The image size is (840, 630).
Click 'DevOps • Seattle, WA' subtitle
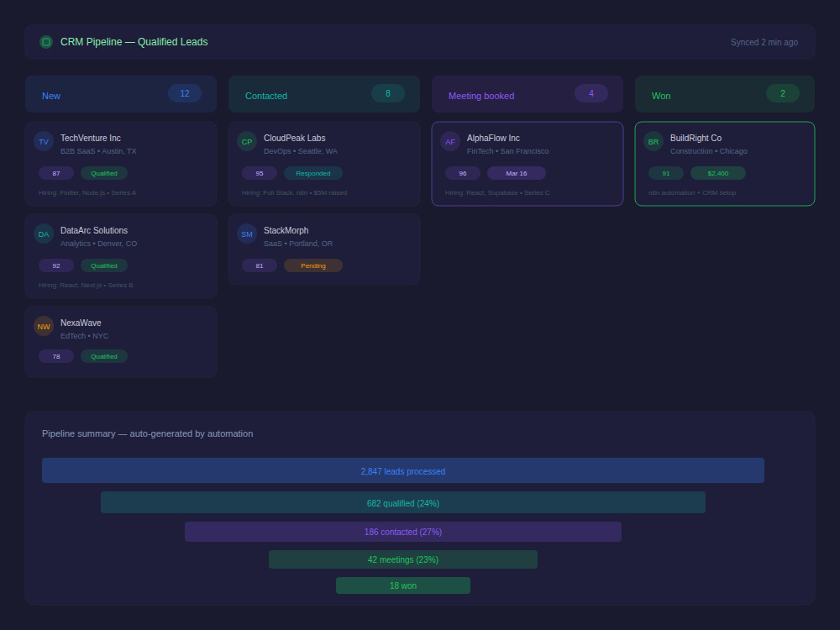click(301, 151)
